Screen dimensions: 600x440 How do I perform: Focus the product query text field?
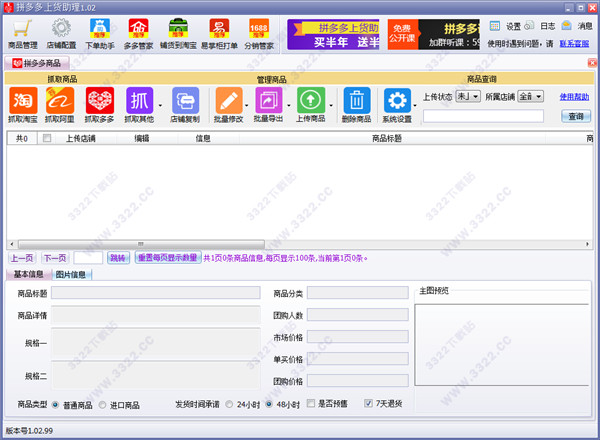click(x=483, y=116)
